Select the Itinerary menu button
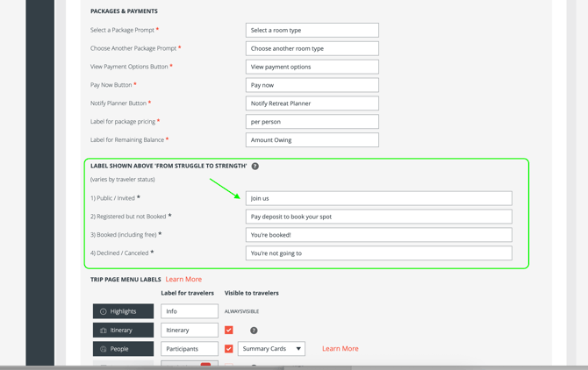 click(123, 331)
